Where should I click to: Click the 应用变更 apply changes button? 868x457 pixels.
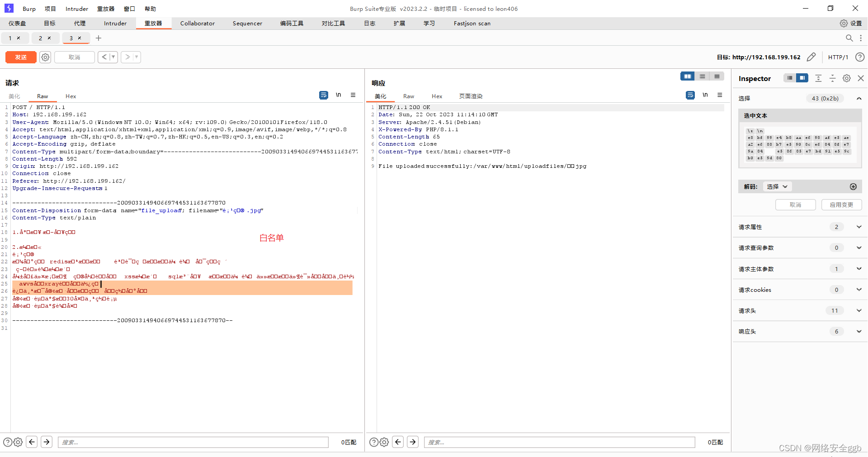[841, 205]
